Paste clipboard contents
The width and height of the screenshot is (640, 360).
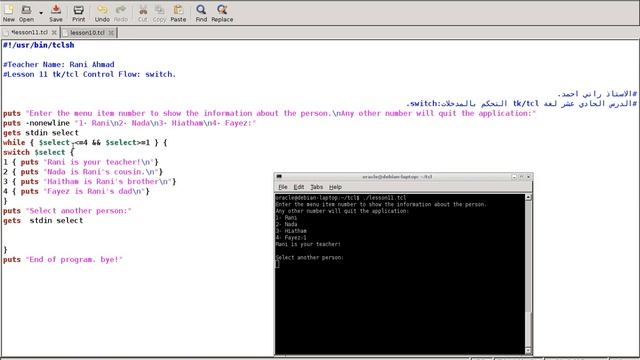178,13
